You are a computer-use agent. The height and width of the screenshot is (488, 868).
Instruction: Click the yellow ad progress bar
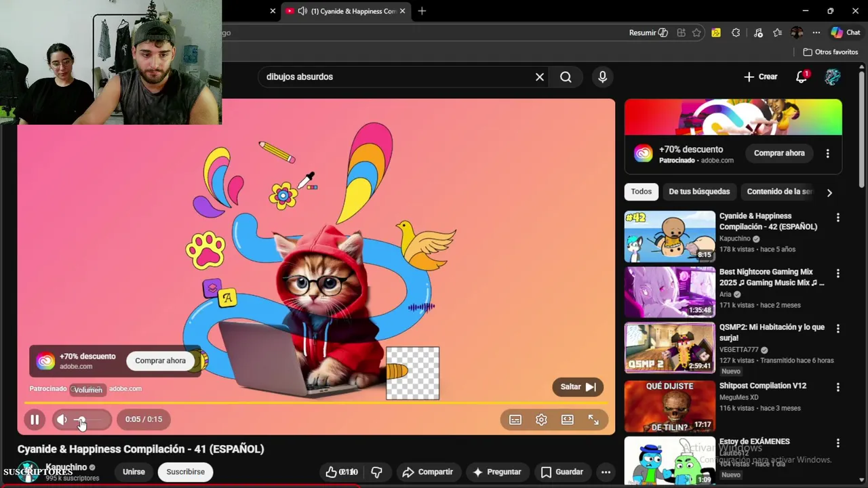(316, 403)
